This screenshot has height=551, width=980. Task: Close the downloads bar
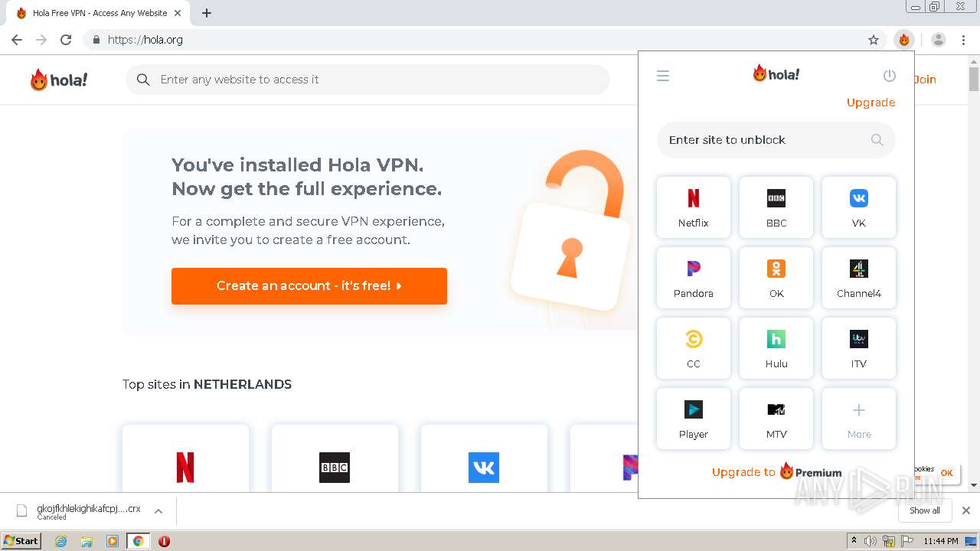(966, 510)
